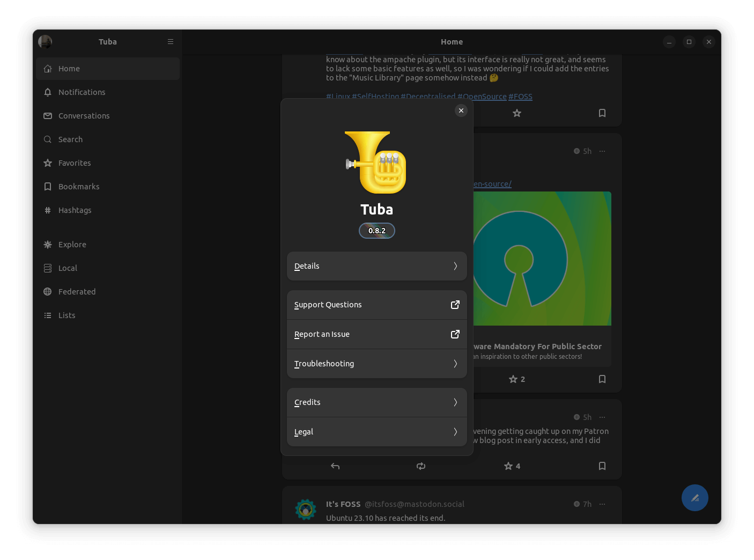Open Search from the sidebar
The image size is (754, 560).
[x=70, y=139]
